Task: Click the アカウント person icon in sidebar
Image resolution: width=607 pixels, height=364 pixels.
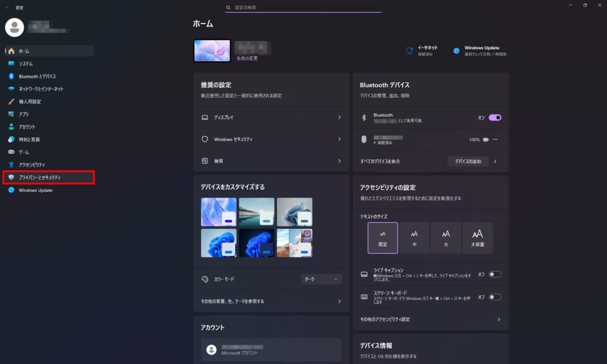Action: [11, 127]
